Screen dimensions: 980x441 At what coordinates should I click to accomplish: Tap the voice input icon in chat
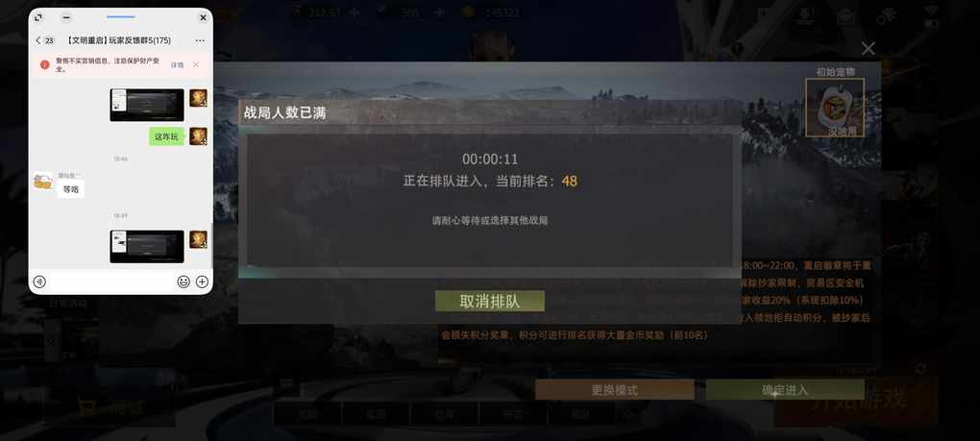[39, 282]
